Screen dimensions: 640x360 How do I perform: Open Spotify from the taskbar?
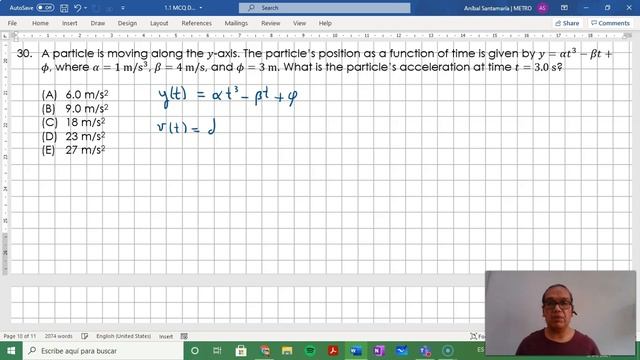[x=310, y=351]
